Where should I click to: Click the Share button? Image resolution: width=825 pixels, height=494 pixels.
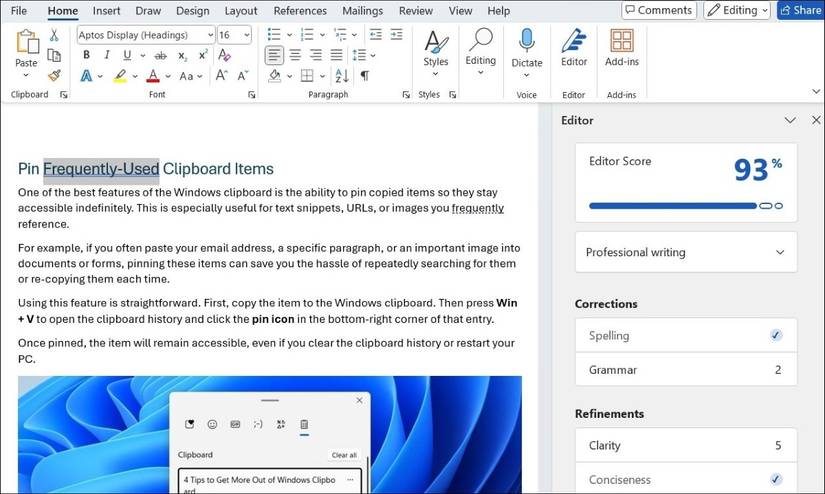coord(800,10)
